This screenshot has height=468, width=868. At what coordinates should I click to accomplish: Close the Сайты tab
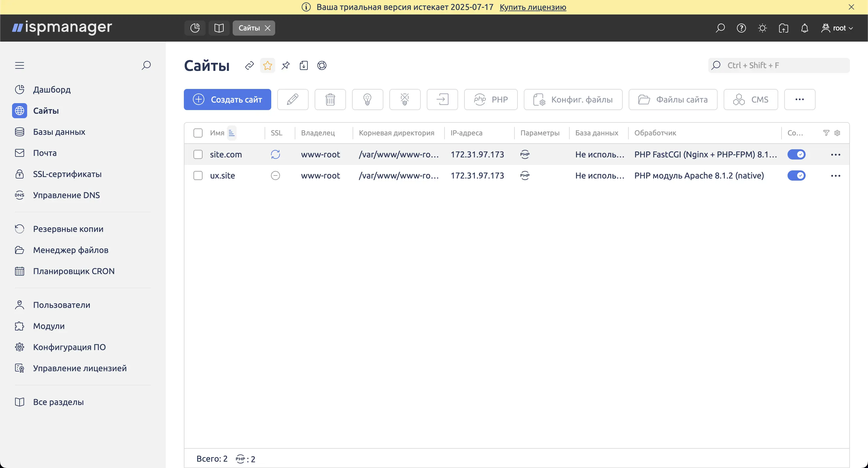click(x=267, y=28)
